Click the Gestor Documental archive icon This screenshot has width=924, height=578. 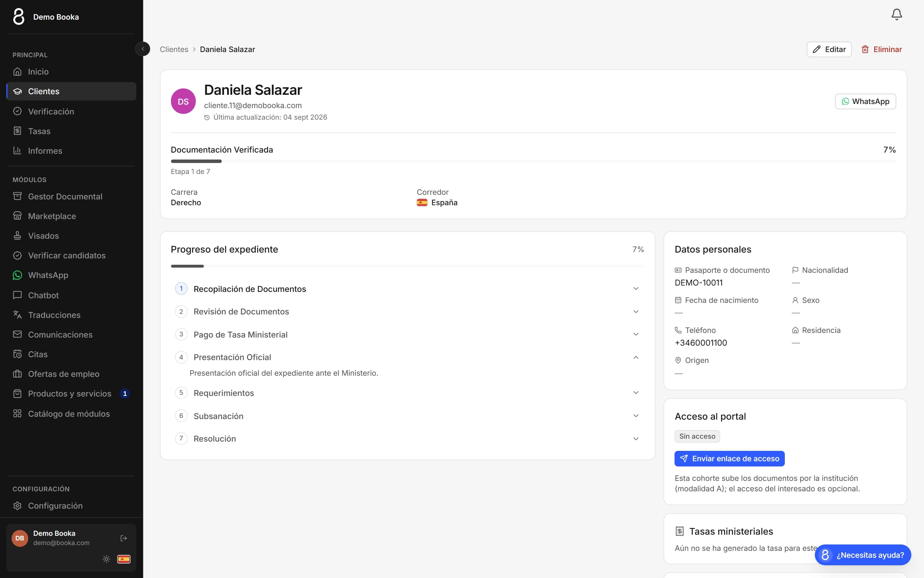17,196
